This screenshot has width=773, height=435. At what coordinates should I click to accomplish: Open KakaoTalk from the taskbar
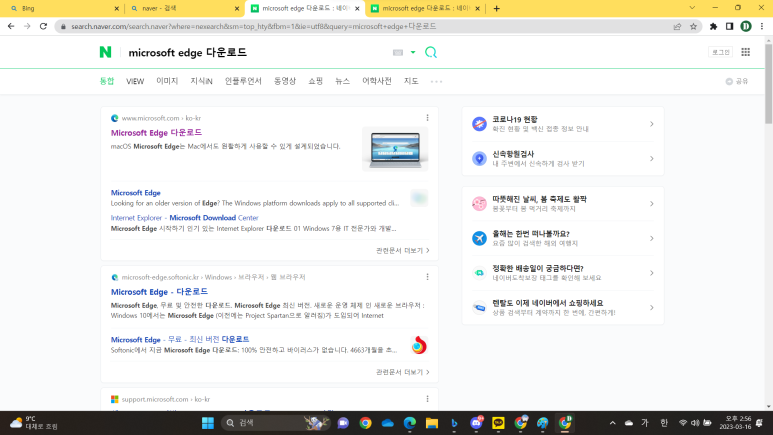[498, 423]
